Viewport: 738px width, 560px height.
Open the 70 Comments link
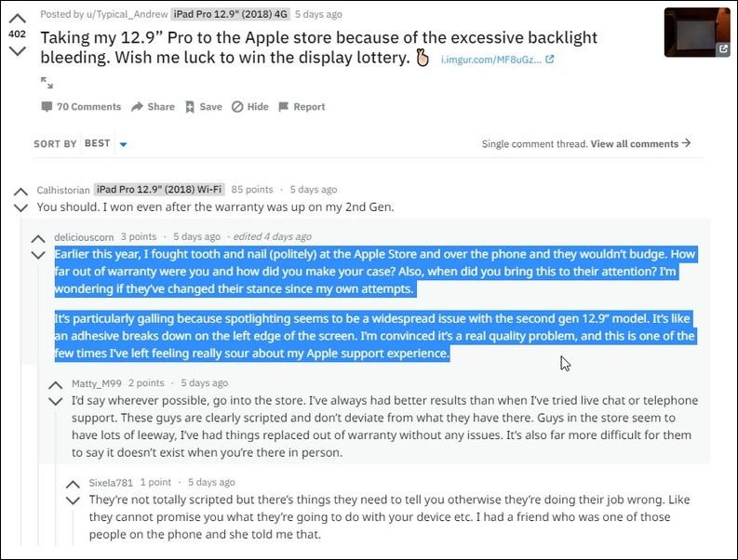click(x=81, y=107)
